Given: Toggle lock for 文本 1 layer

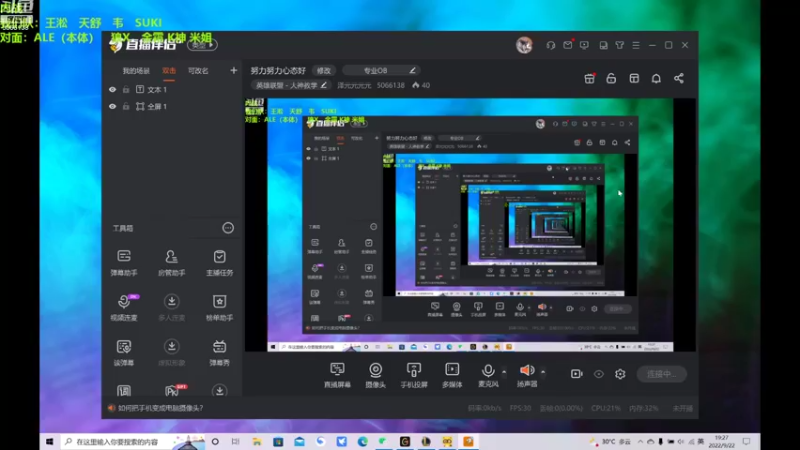Looking at the screenshot, I should pos(126,90).
